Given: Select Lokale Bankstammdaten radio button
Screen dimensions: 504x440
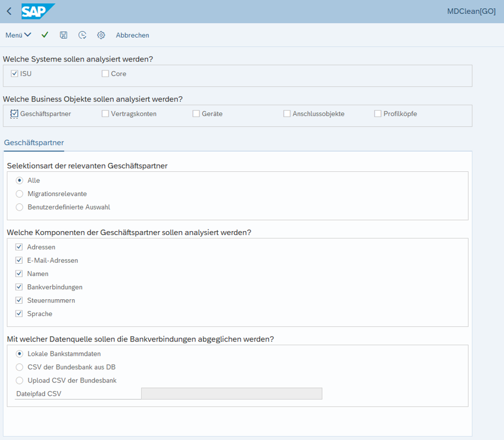Looking at the screenshot, I should click(19, 354).
